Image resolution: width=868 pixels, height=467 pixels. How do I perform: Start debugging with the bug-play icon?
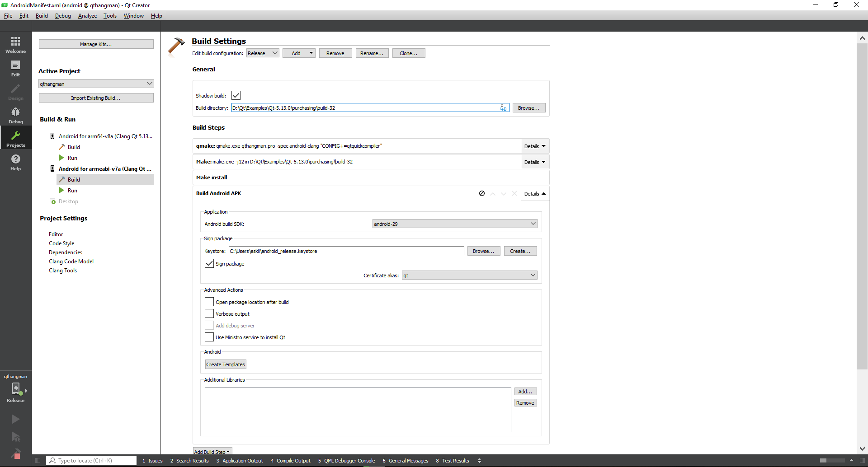(15, 437)
